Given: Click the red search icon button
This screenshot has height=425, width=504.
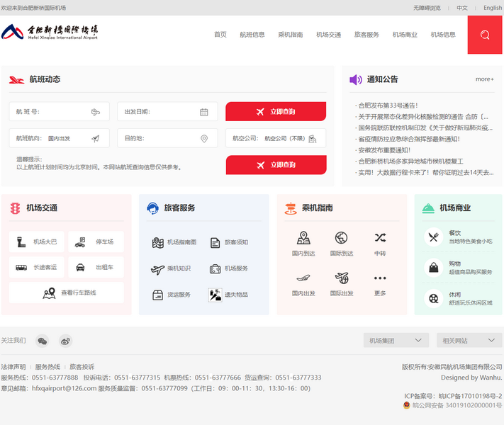Looking at the screenshot, I should (x=485, y=35).
